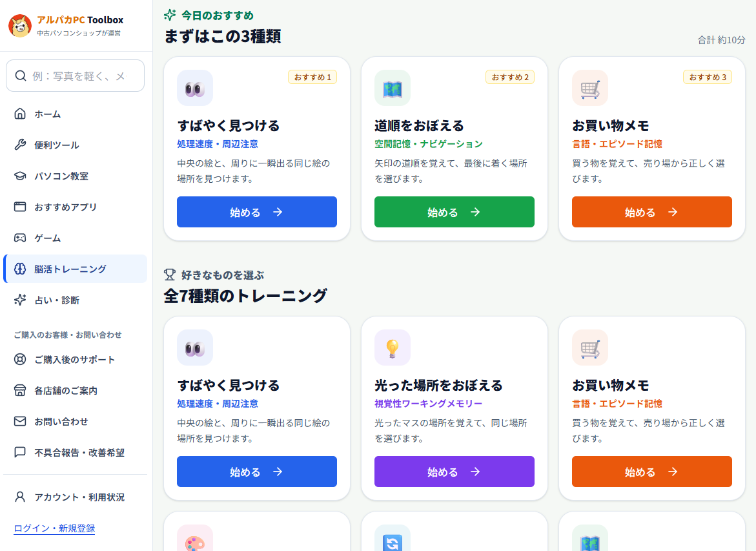Screen dimensions: 756x551
Task: Select おすすめアプリ in sidebar
Action: [76, 207]
